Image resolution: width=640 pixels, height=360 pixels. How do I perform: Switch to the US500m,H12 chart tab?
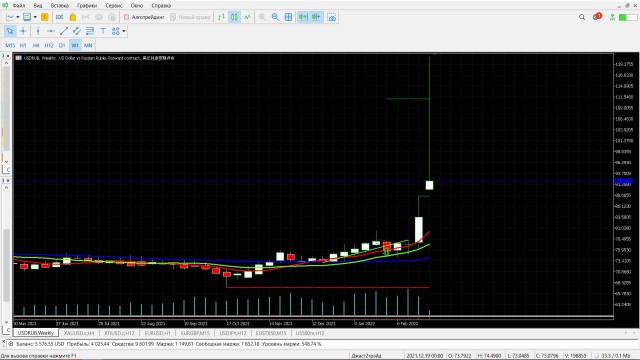[x=310, y=333]
